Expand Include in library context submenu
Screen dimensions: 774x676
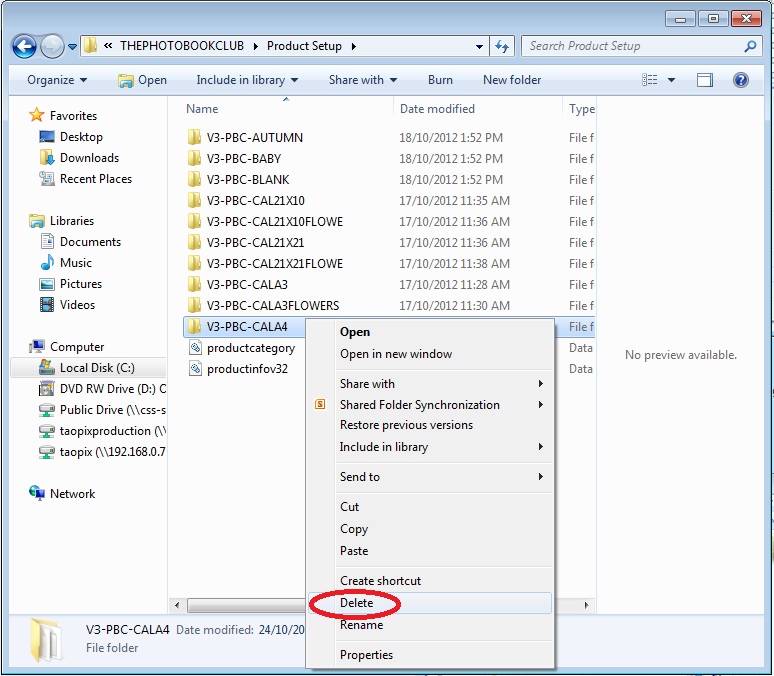pos(430,447)
